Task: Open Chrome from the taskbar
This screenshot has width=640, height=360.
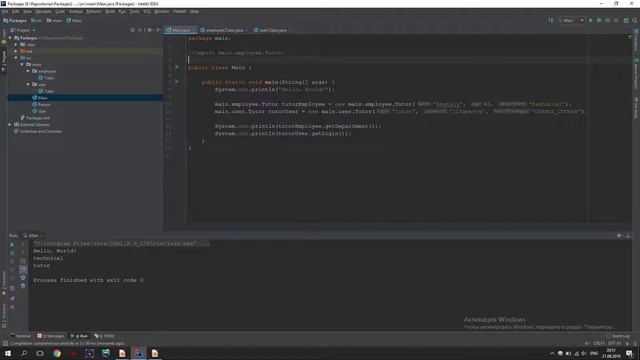Action: (57, 353)
